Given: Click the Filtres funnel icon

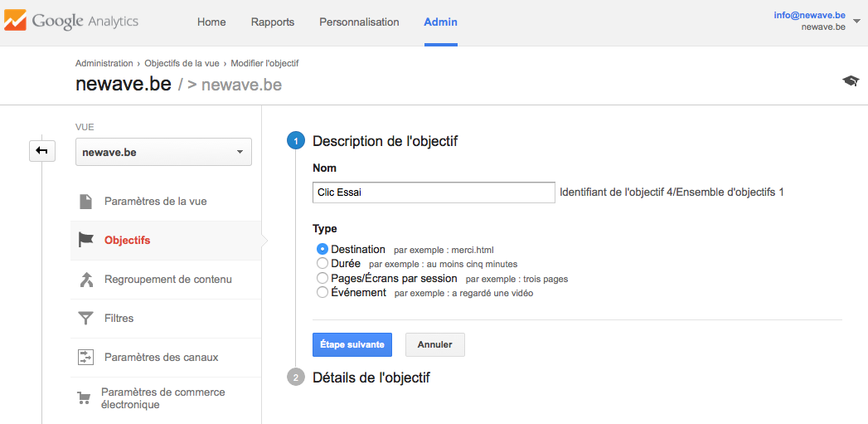Looking at the screenshot, I should click(85, 318).
